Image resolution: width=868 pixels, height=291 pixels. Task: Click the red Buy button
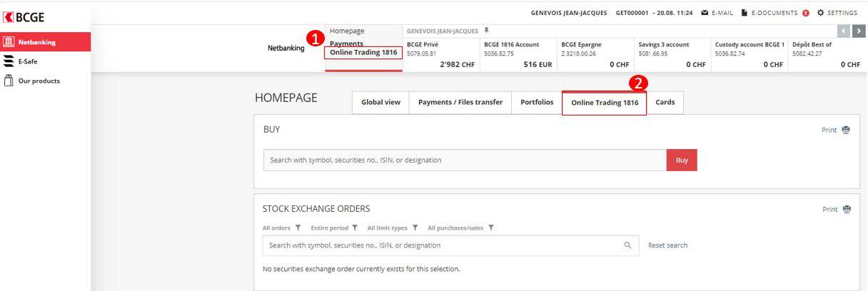coord(682,160)
